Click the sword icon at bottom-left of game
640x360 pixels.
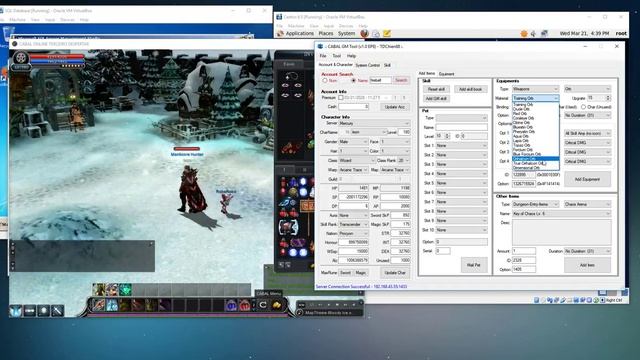pos(58,311)
